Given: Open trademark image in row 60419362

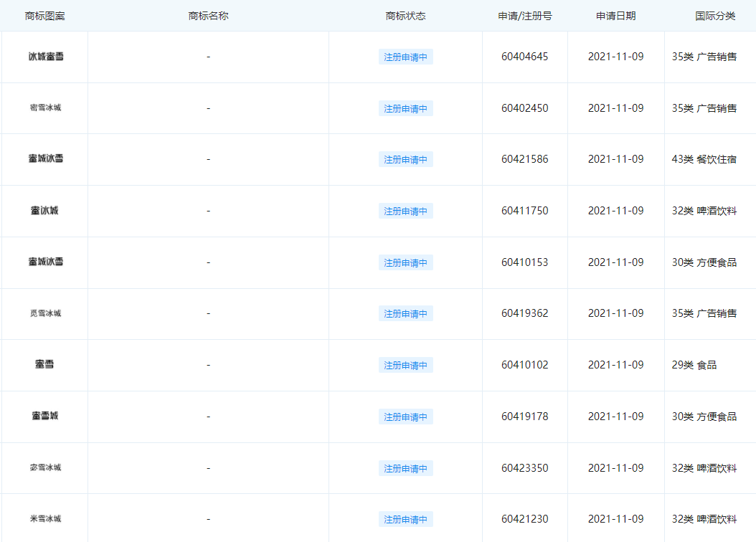Looking at the screenshot, I should pyautogui.click(x=46, y=313).
